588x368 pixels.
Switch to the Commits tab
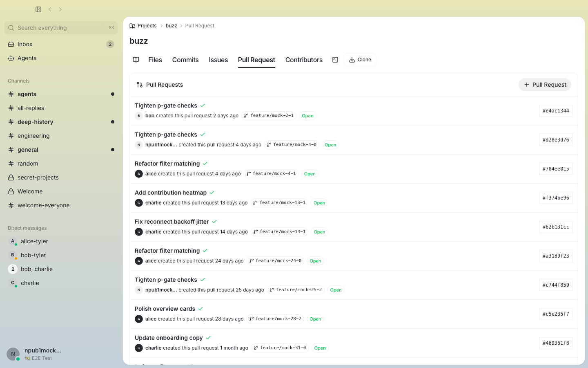(x=185, y=60)
